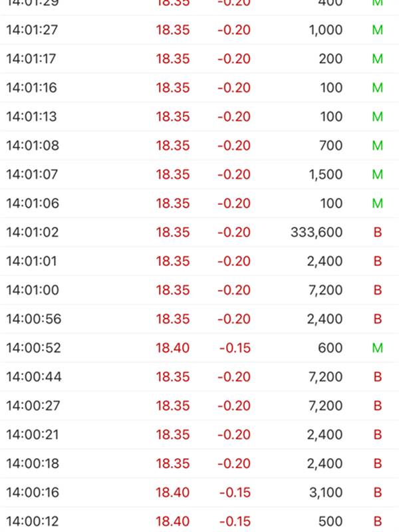
Task: Select the price at 14:00:18
Action: point(173,464)
